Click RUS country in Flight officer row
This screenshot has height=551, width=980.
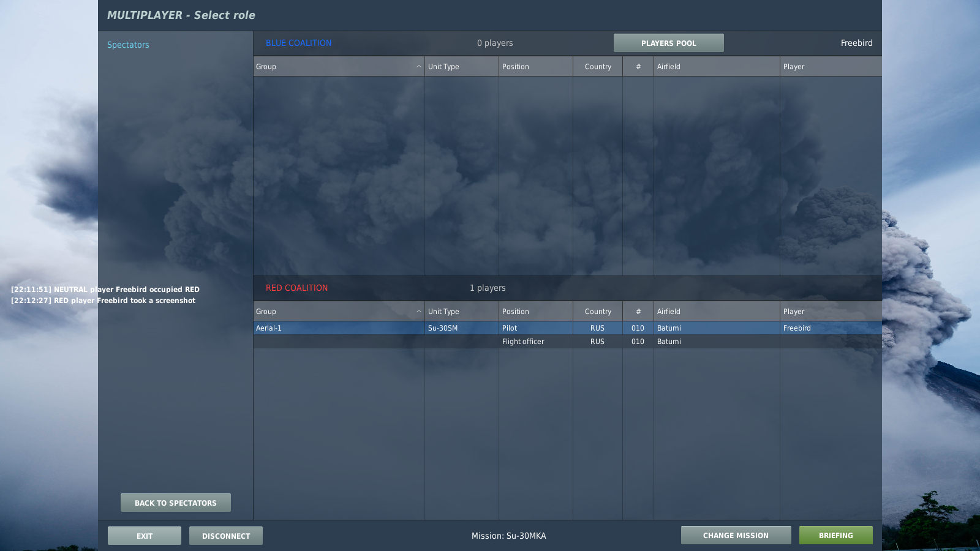[x=598, y=342]
